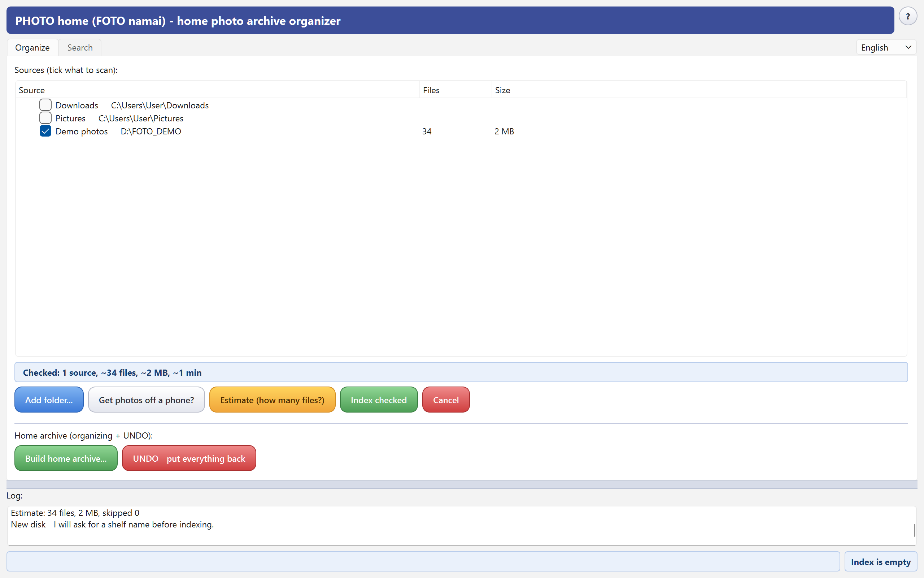
Task: Click the red Cancel button
Action: tap(446, 400)
